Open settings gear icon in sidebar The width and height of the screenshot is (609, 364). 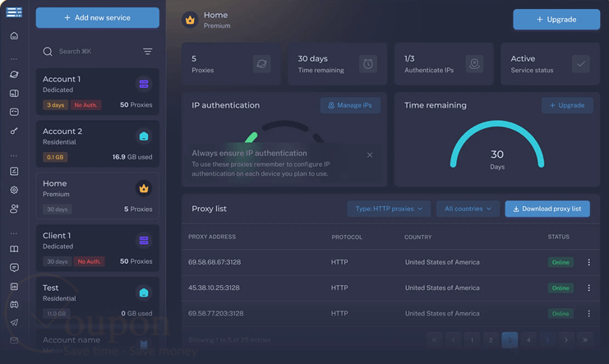[x=14, y=190]
